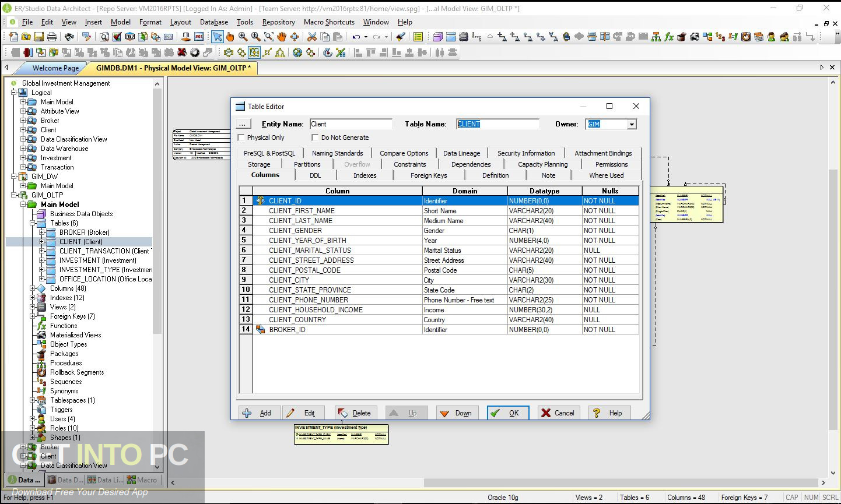Expand the Indexes (12) tree node

[33, 298]
